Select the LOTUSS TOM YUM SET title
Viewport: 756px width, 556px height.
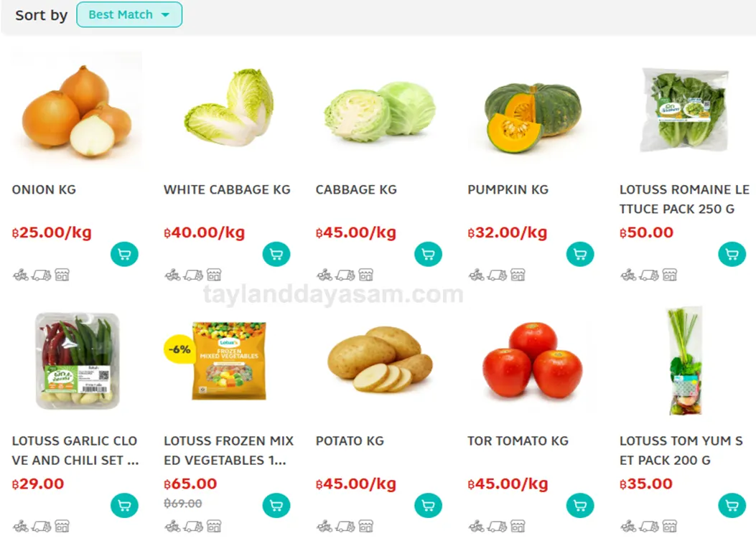click(x=681, y=451)
